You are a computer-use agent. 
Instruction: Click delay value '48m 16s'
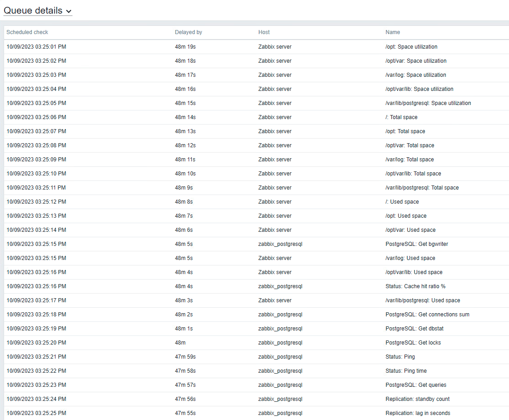185,89
